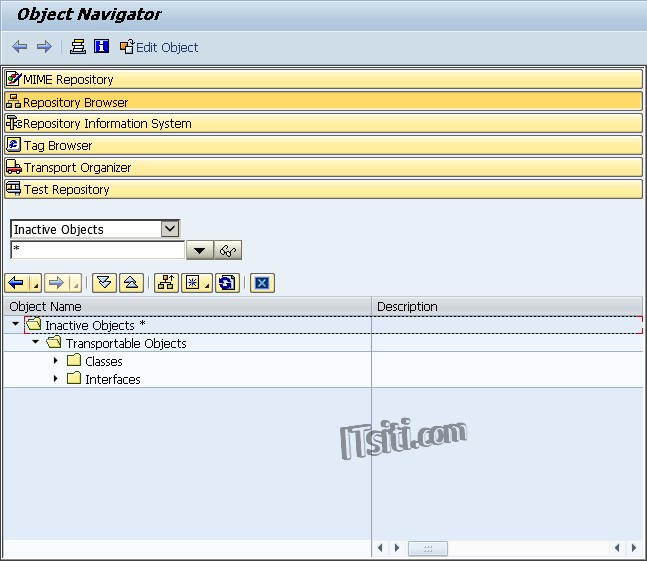Select Transportable Objects folder
The image size is (647, 561).
click(126, 343)
